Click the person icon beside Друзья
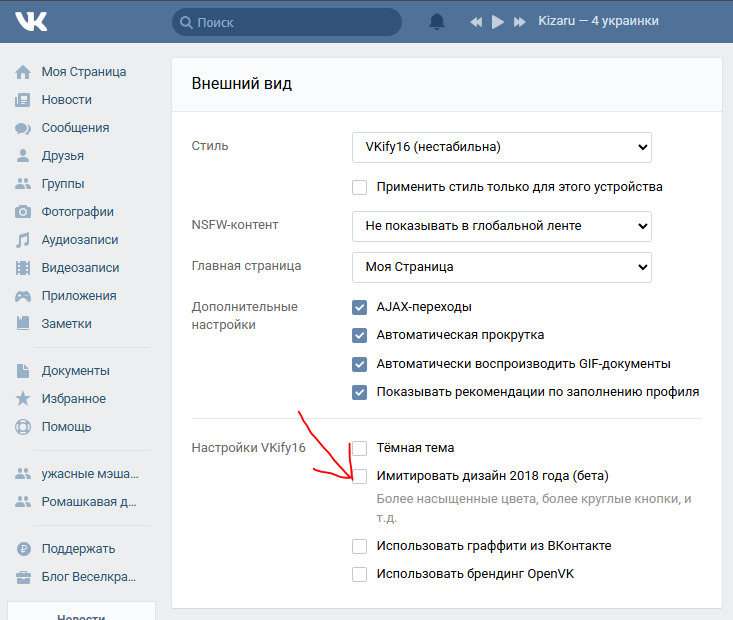The width and height of the screenshot is (733, 620). click(x=22, y=156)
